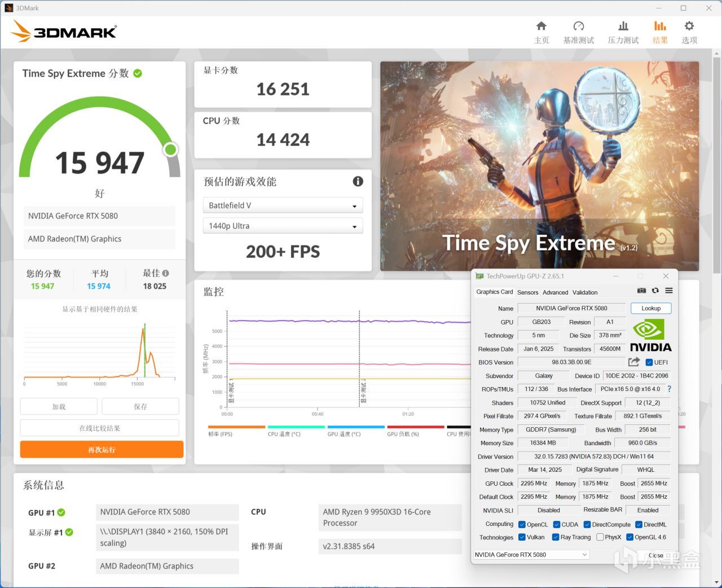
Task: Toggle the OpenCL checkbox
Action: (522, 524)
